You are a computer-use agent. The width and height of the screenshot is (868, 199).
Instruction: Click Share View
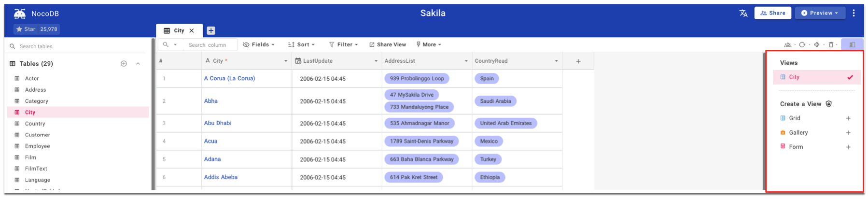click(388, 44)
